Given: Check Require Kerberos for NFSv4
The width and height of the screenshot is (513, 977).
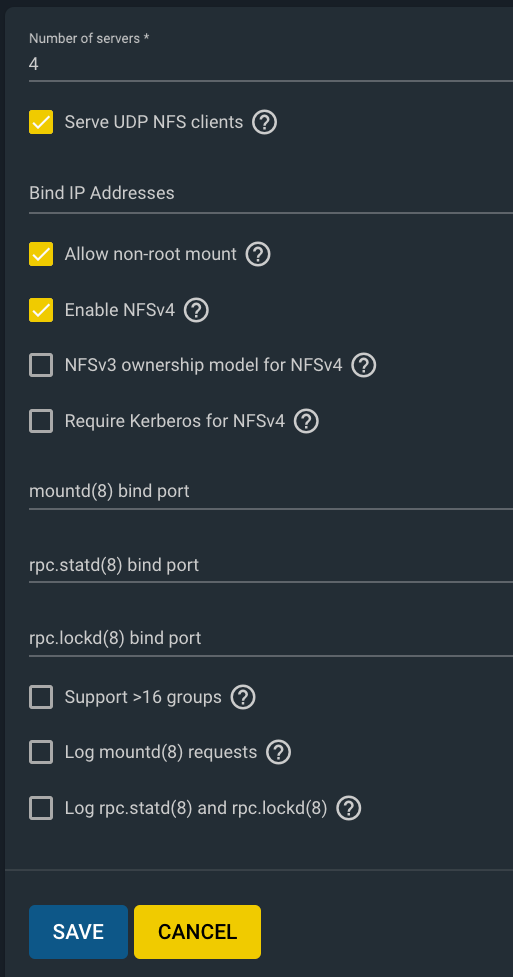Looking at the screenshot, I should [x=41, y=421].
